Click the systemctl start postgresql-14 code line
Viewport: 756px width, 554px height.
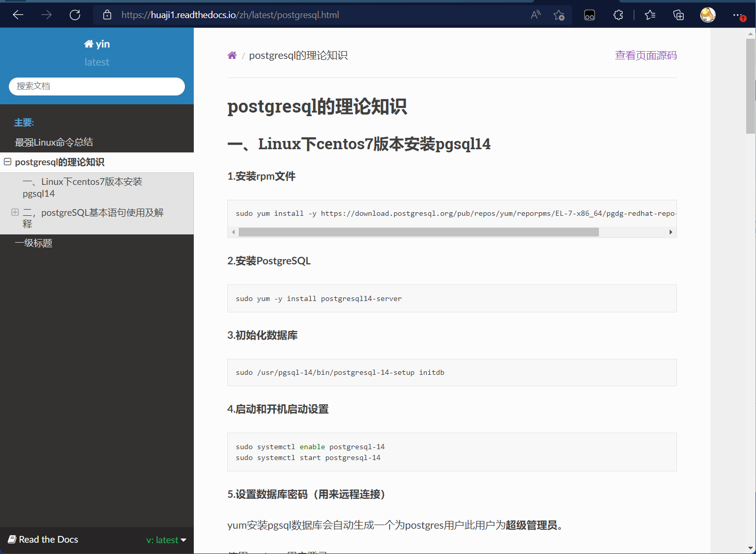point(308,457)
